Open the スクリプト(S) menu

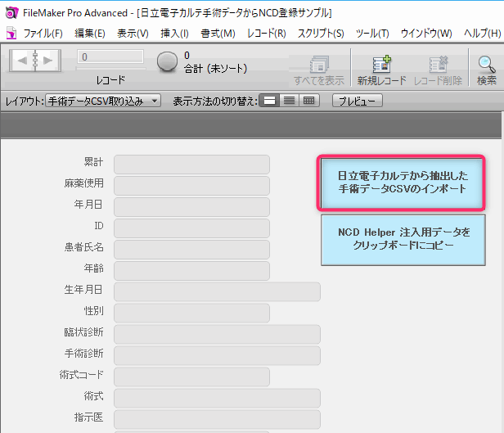click(x=321, y=33)
